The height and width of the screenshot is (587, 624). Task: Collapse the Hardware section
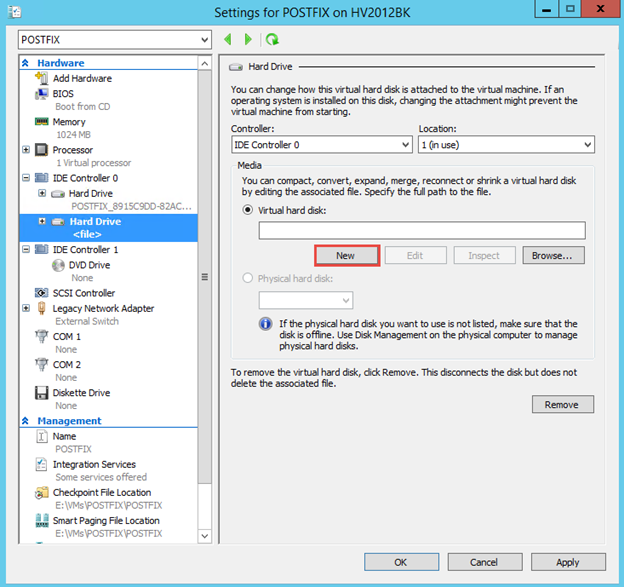[x=25, y=63]
